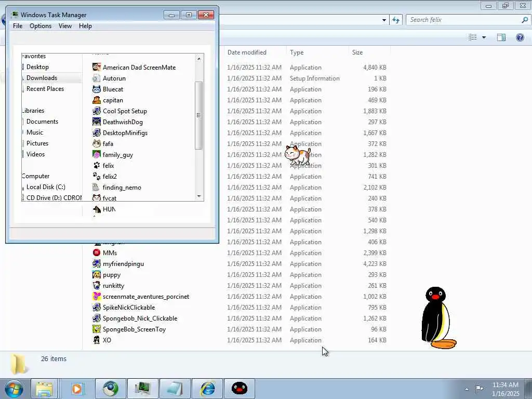Open the File menu in Task Manager

(x=18, y=26)
